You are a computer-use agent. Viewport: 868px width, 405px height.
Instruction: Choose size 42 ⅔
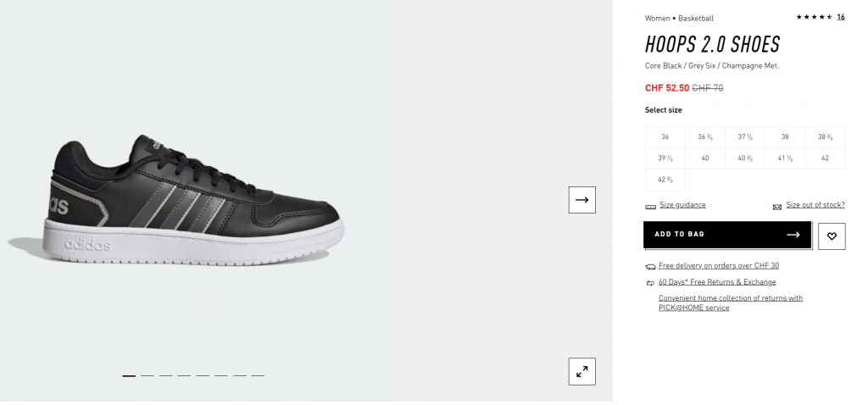pyautogui.click(x=665, y=180)
